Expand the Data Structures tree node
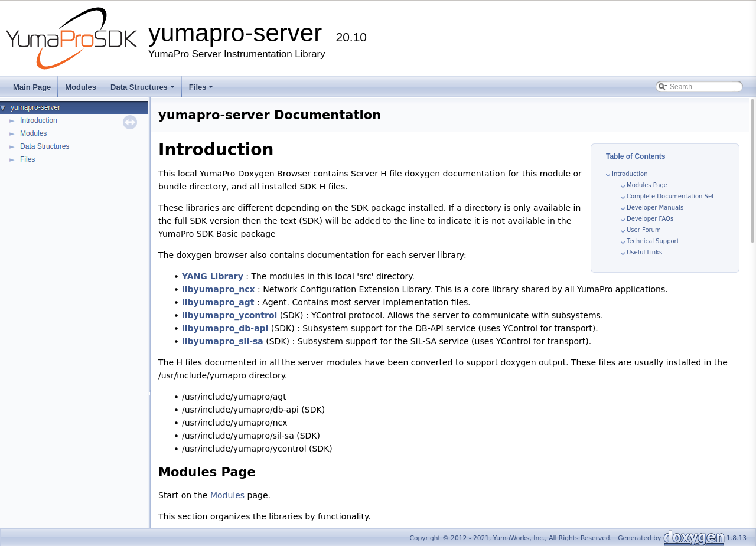The image size is (756, 546). (x=12, y=147)
